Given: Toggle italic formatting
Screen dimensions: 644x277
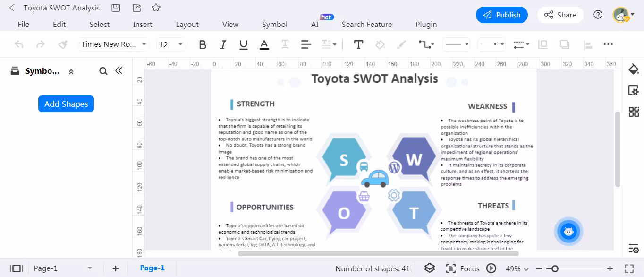Looking at the screenshot, I should pos(223,45).
